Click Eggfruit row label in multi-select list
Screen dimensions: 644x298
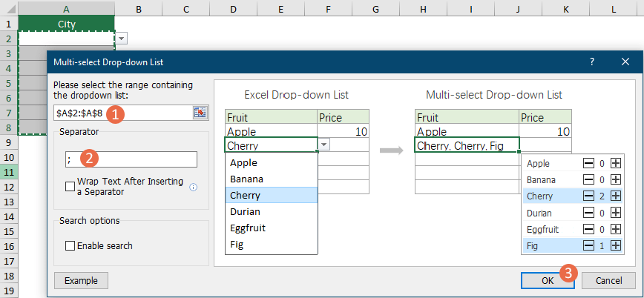tap(542, 230)
